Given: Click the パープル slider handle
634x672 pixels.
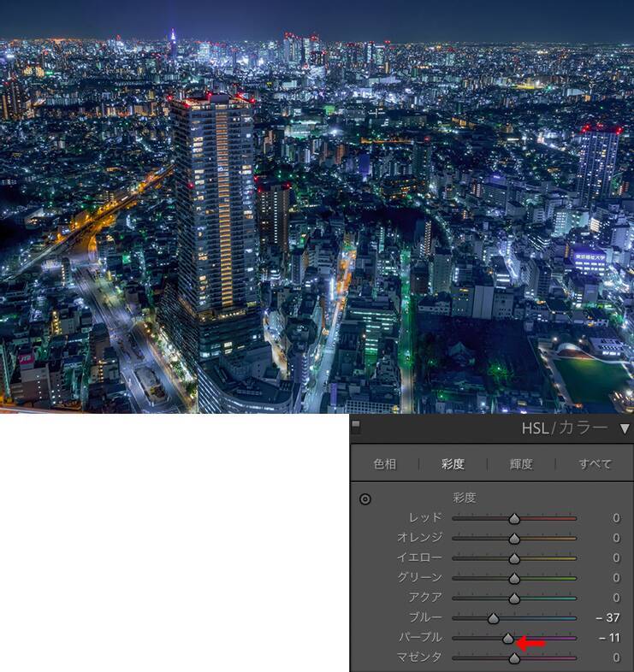Looking at the screenshot, I should pyautogui.click(x=508, y=639).
